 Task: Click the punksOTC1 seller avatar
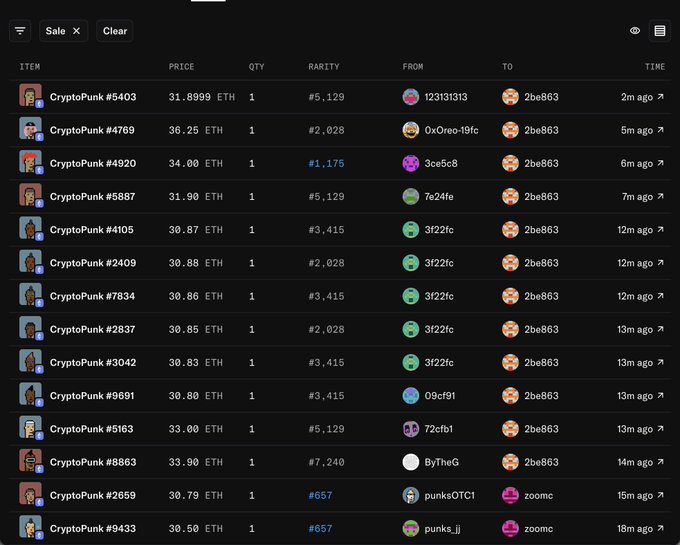[411, 495]
